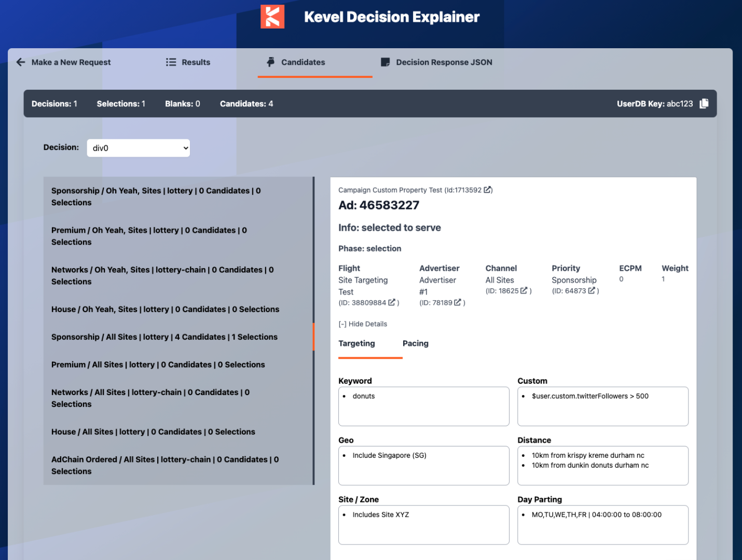742x560 pixels.
Task: Select House / Oh Yeah, Sites row
Action: click(178, 309)
